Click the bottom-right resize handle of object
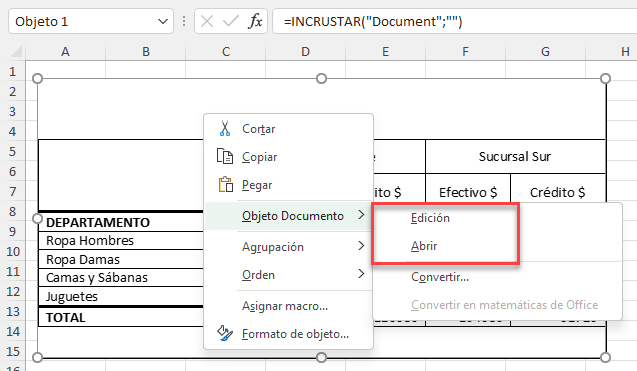 (605, 358)
